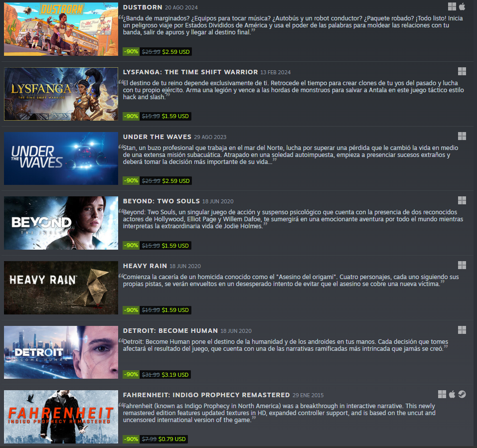
Task: Click Dustborn's $2.59 USD price
Action: pyautogui.click(x=176, y=52)
